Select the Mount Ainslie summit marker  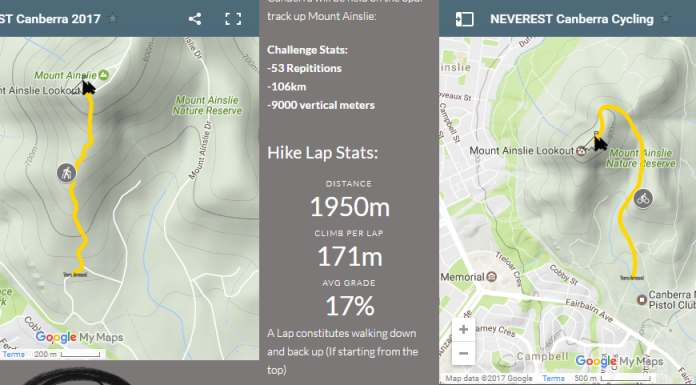pyautogui.click(x=103, y=75)
